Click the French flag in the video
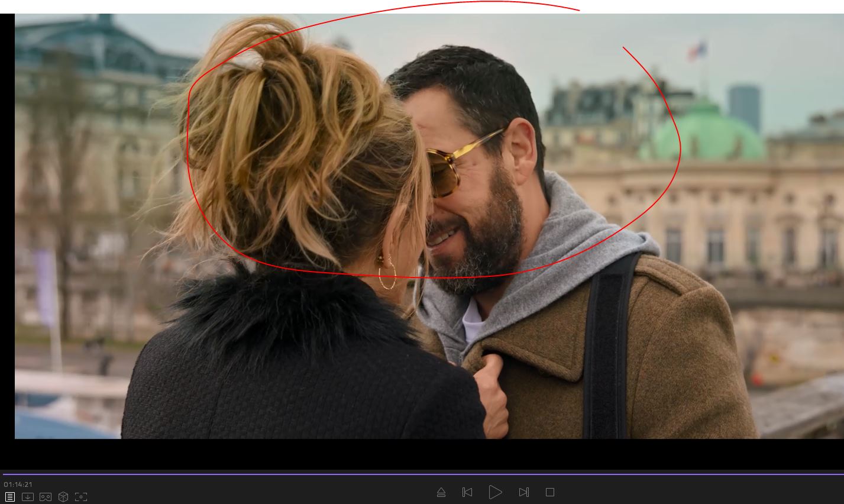This screenshot has height=504, width=844. tap(697, 51)
